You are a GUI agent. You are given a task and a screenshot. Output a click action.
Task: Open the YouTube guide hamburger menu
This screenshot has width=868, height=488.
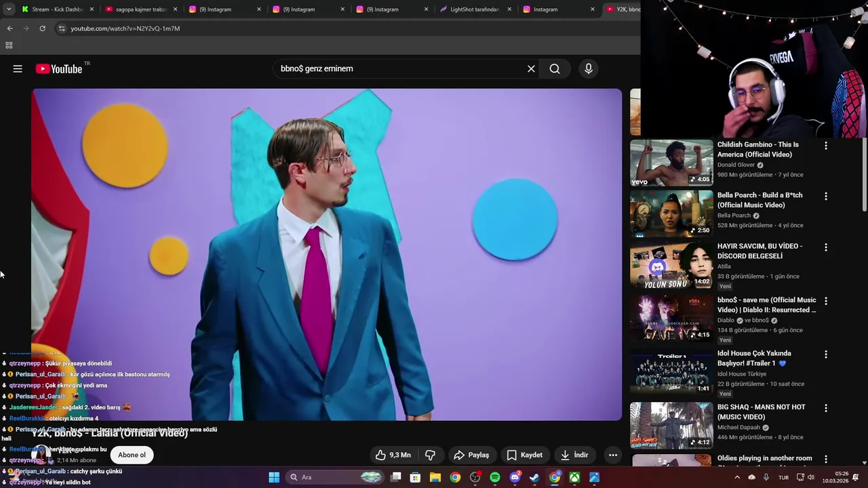pyautogui.click(x=18, y=68)
